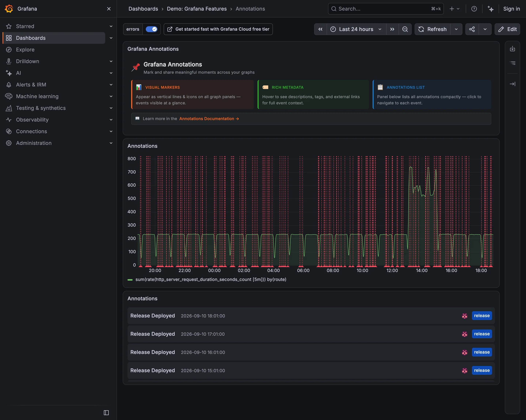
Task: Shift time range forward
Action: click(x=392, y=29)
